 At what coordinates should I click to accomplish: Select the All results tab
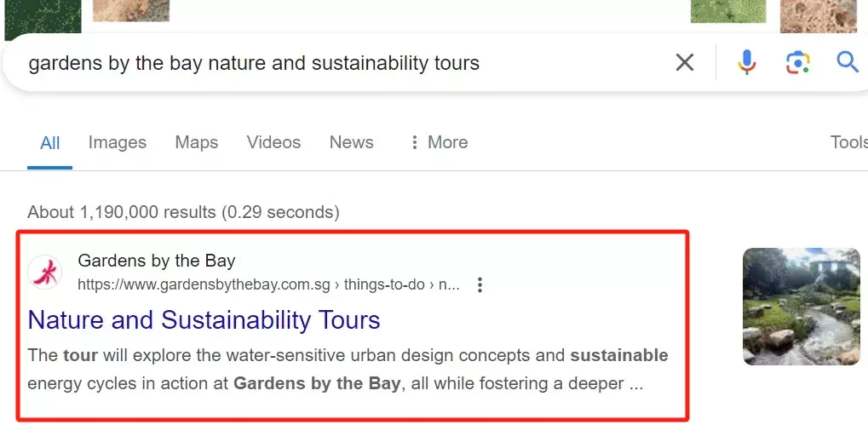pyautogui.click(x=49, y=143)
